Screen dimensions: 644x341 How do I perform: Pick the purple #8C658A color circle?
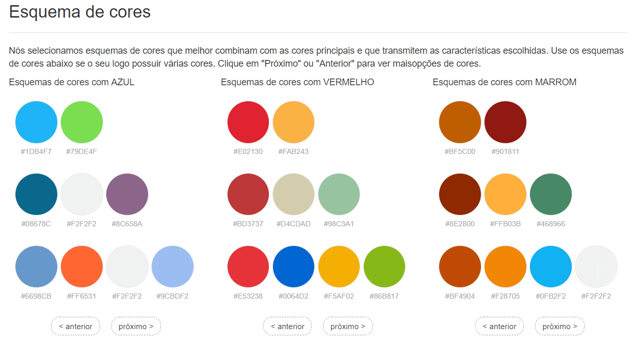click(x=127, y=194)
